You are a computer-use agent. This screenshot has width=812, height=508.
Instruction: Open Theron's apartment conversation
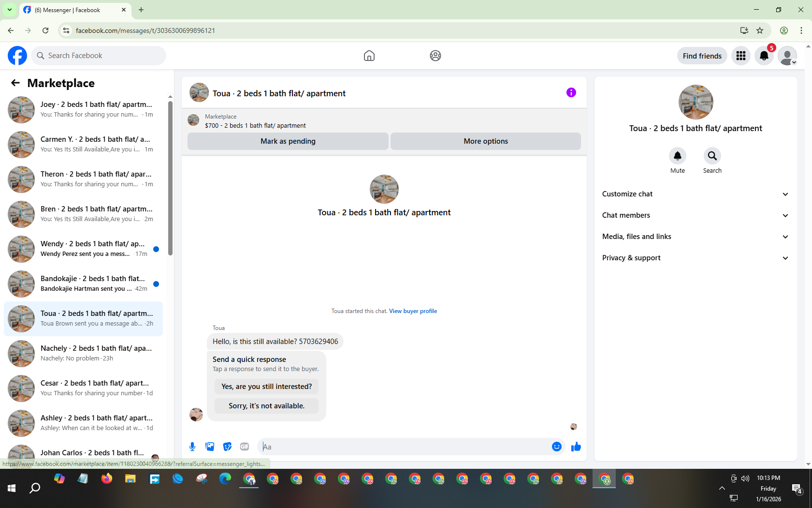(83, 179)
